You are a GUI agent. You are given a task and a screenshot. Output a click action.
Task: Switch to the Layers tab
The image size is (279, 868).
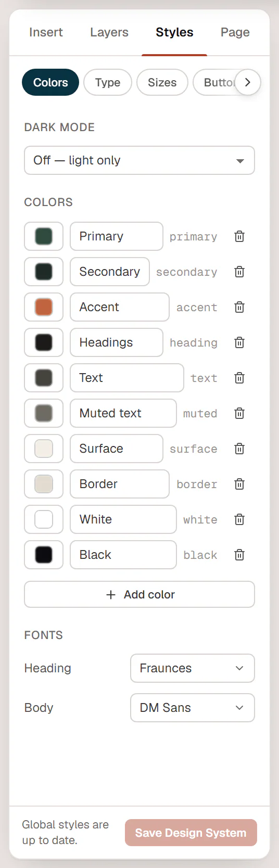coord(109,32)
